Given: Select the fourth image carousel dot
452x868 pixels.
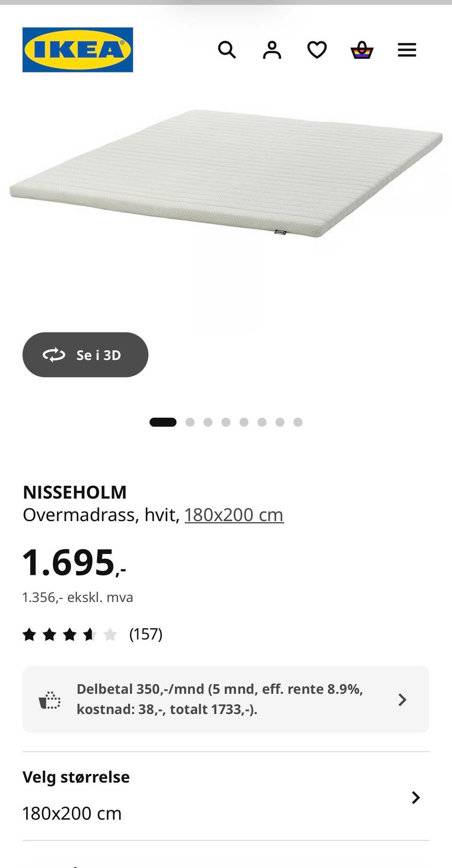Looking at the screenshot, I should [226, 422].
